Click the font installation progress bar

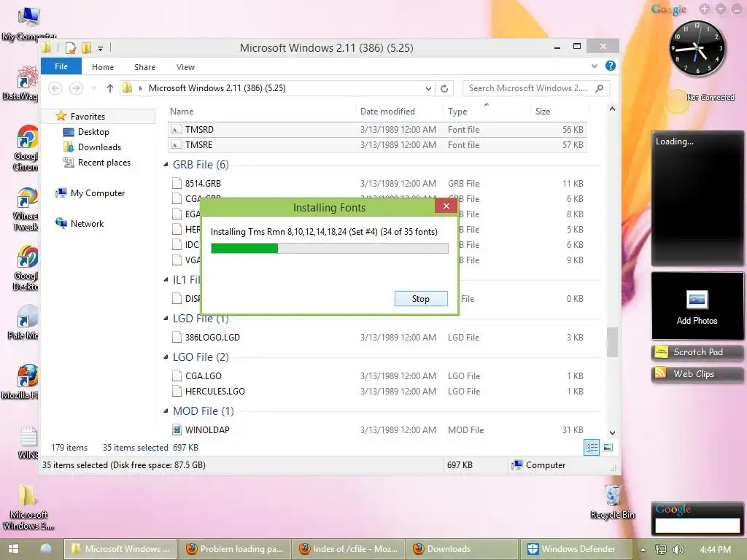pos(329,248)
